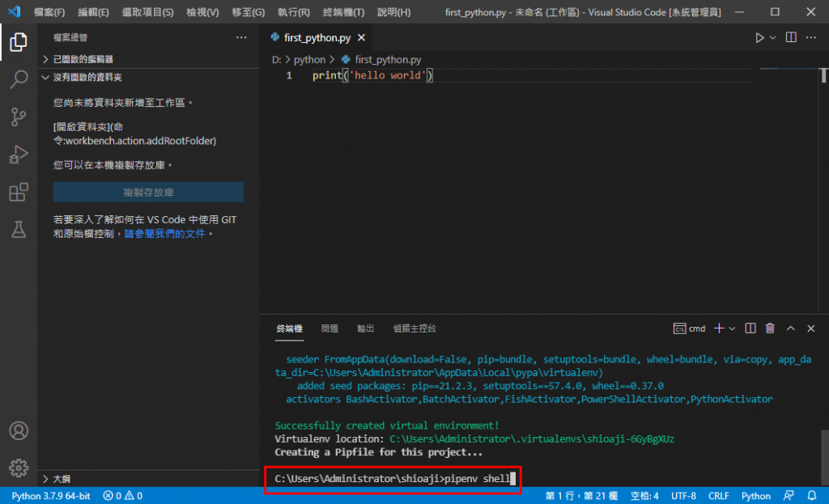Screen dimensions: 829x504
Task: Maximize the panel with up chevron
Action: pyautogui.click(x=790, y=328)
